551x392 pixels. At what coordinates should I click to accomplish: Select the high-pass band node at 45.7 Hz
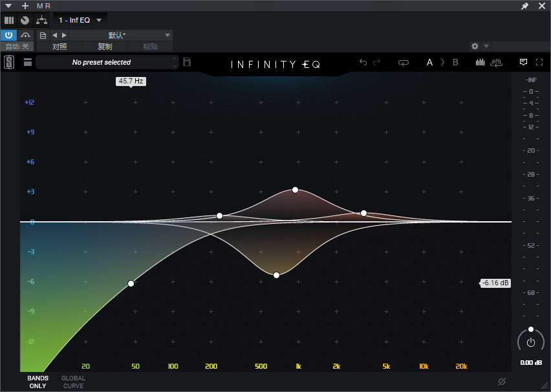tap(131, 283)
